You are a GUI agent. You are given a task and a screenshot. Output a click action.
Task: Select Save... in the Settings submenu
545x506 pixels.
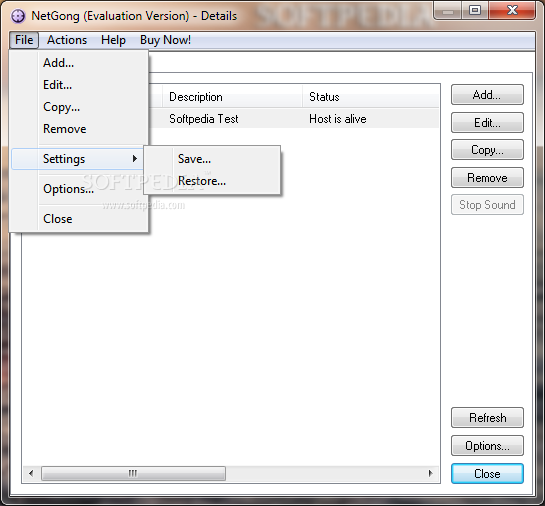[212, 159]
